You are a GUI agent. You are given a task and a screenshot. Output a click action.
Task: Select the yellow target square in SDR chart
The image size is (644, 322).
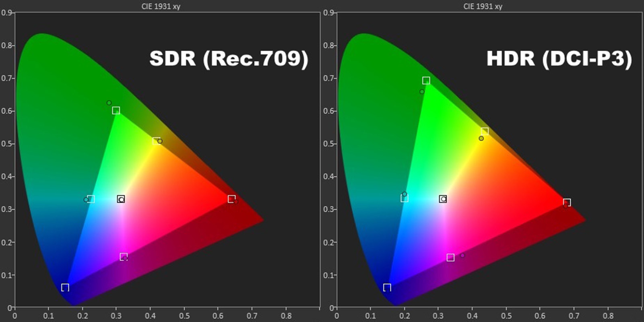pos(156,141)
